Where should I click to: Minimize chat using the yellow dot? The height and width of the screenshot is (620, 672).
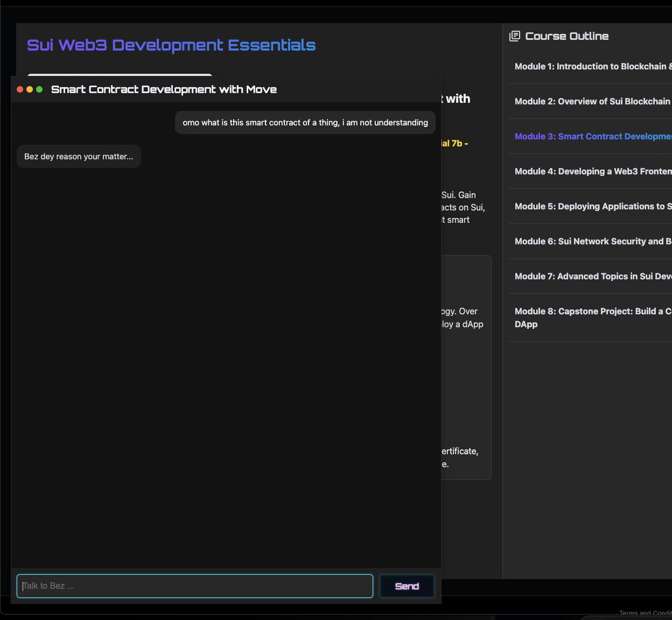point(30,90)
